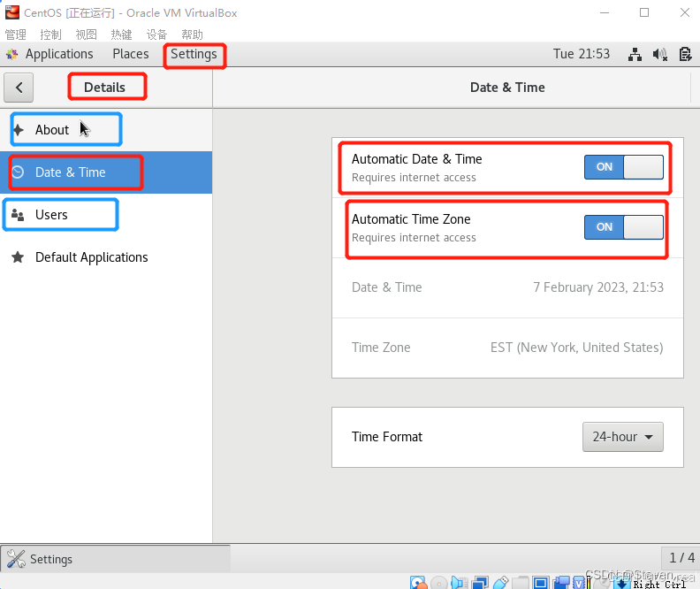Screen dimensions: 700x589
Task: Open the Settings app menu in the top bar
Action: pos(194,54)
